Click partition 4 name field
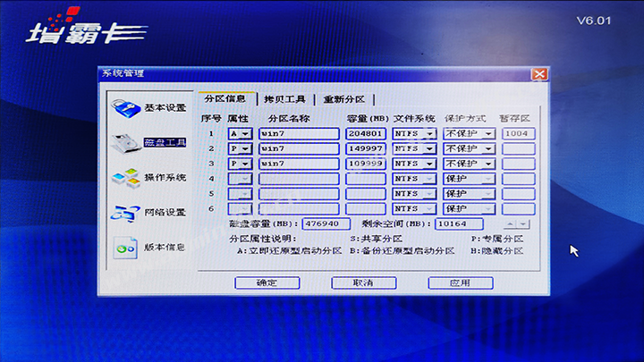Viewport: 644px width, 362px height. 299,179
